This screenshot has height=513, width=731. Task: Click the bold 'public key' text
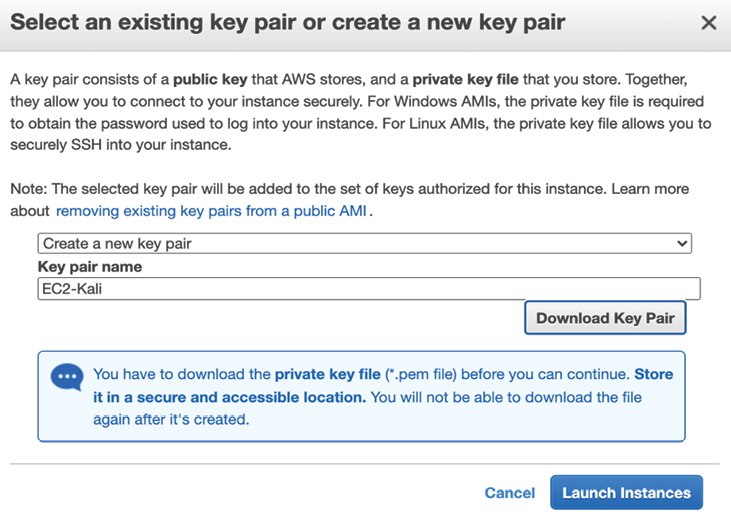click(x=210, y=80)
